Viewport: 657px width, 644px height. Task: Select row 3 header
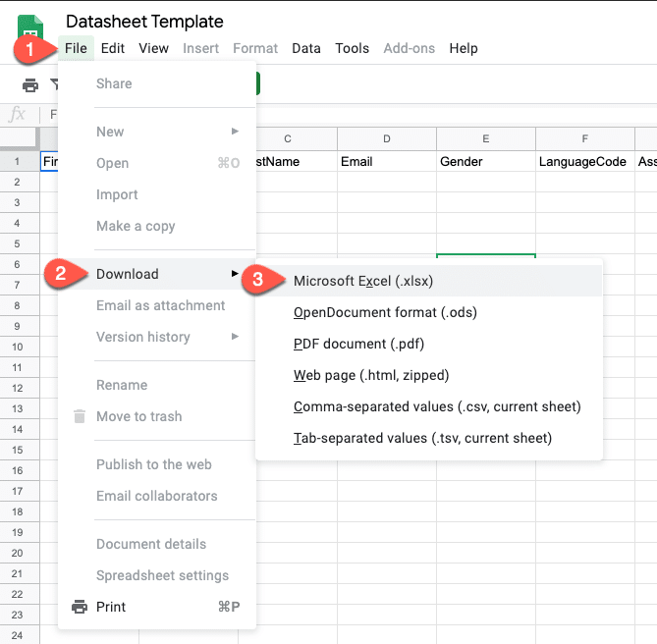tap(20, 202)
